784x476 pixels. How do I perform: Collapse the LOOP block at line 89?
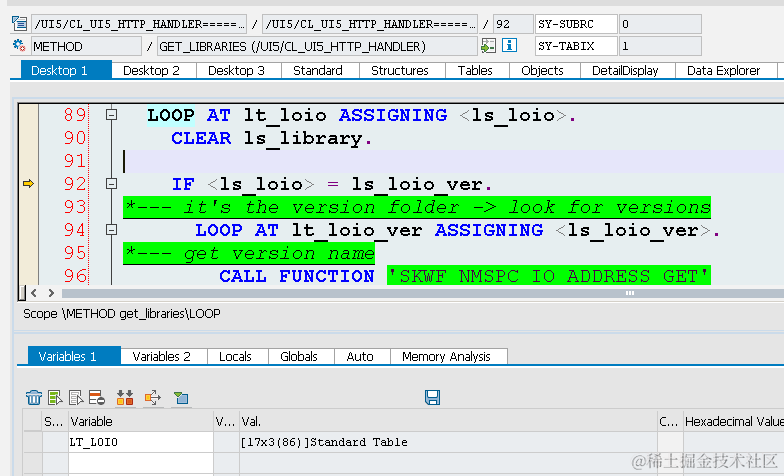(112, 115)
